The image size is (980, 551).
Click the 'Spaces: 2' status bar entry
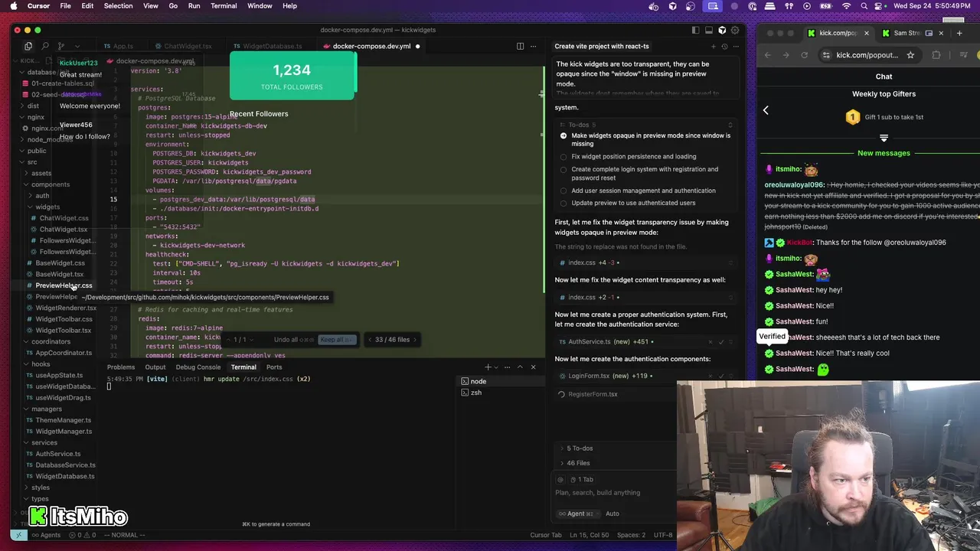point(632,535)
